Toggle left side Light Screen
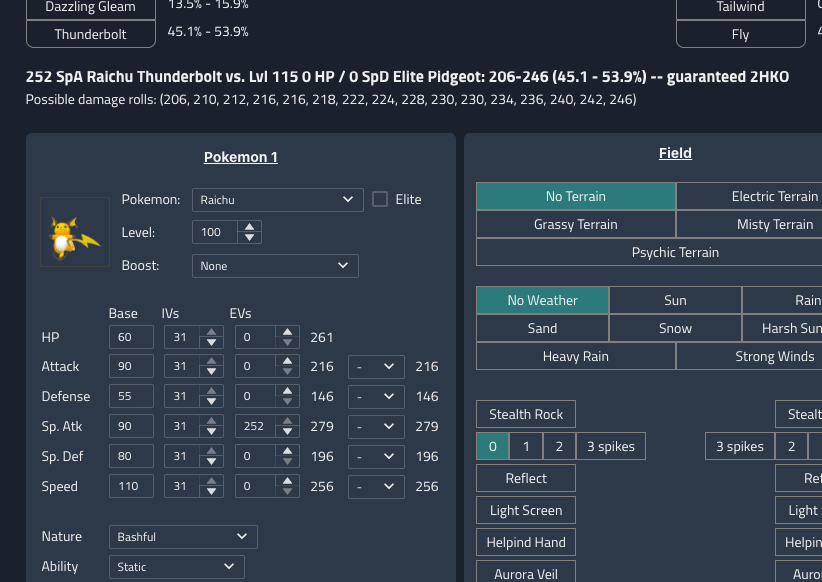The width and height of the screenshot is (822, 582). tap(526, 510)
